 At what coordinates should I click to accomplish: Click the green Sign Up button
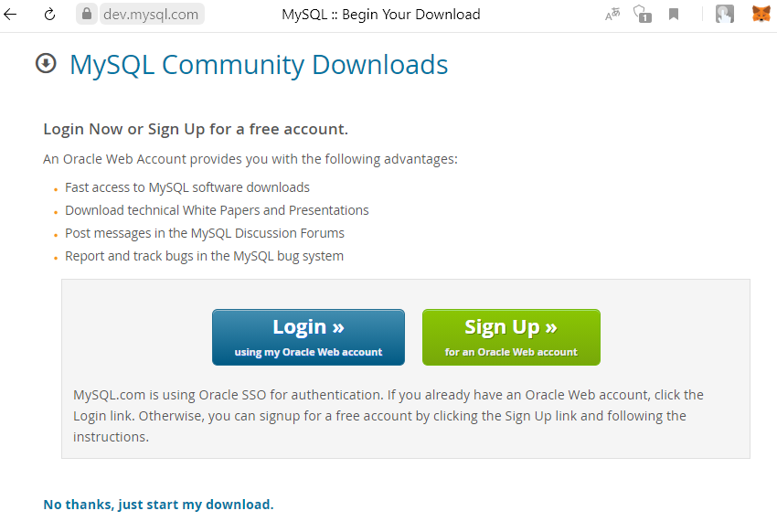(x=511, y=337)
